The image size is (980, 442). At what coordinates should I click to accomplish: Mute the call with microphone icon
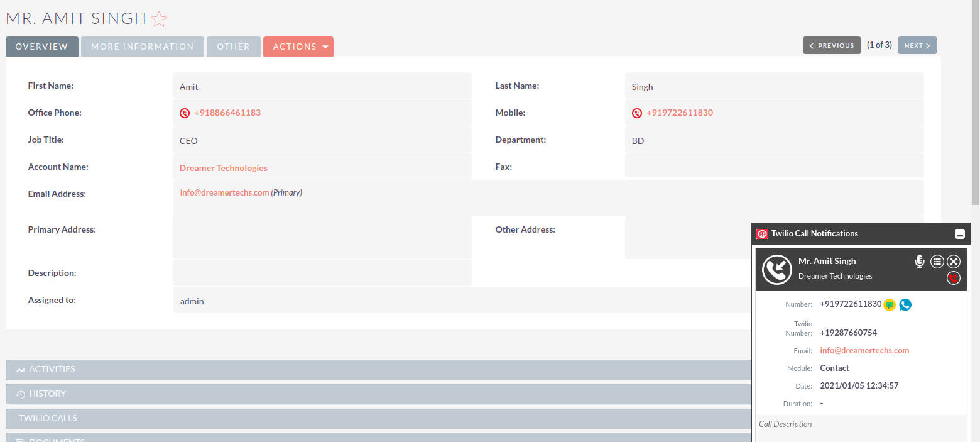(x=920, y=262)
